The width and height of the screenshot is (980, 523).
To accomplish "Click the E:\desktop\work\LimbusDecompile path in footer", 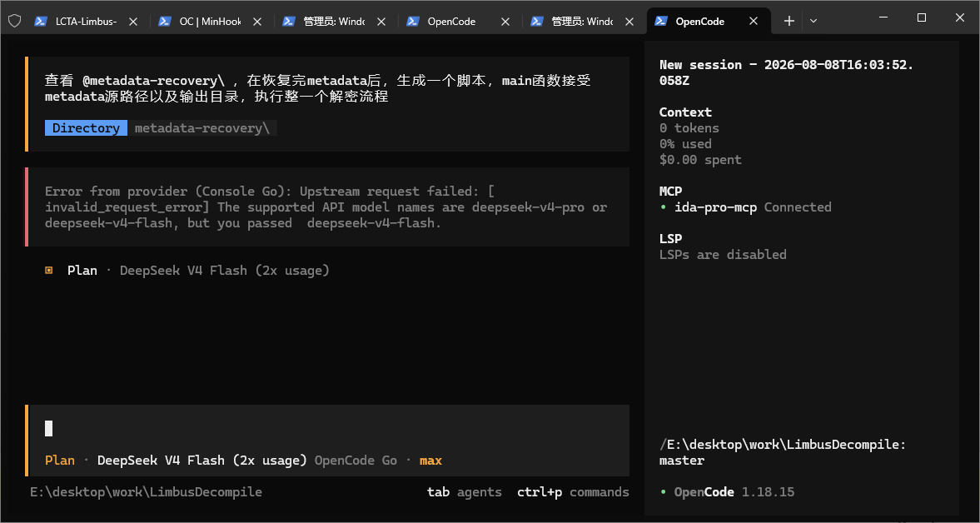I will (146, 492).
